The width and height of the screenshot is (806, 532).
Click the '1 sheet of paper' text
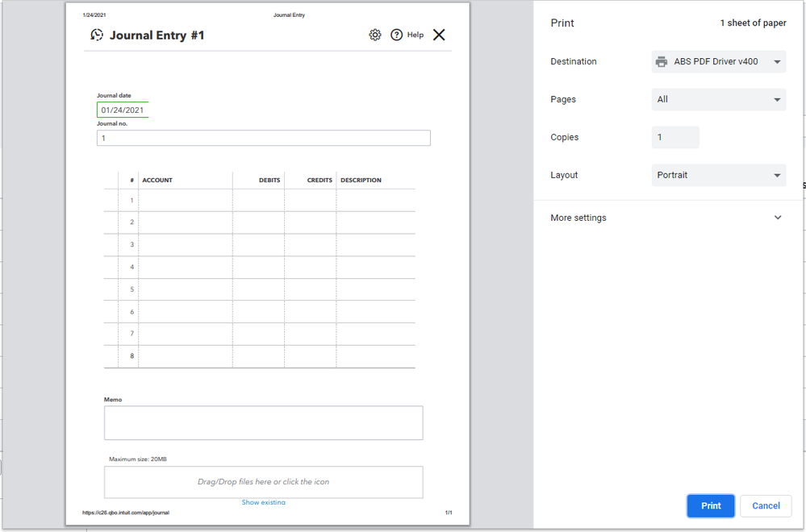tap(753, 23)
